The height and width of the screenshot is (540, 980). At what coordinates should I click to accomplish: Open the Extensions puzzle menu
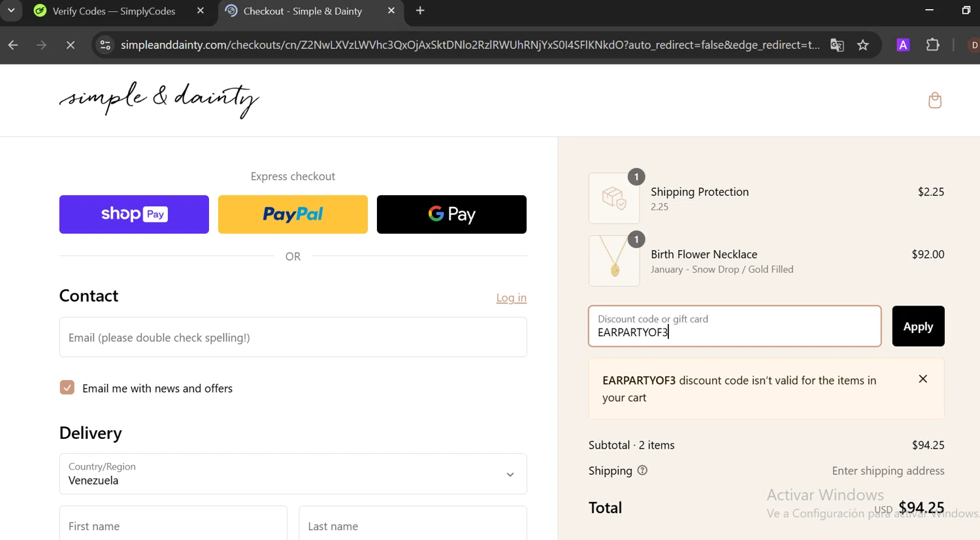point(933,45)
